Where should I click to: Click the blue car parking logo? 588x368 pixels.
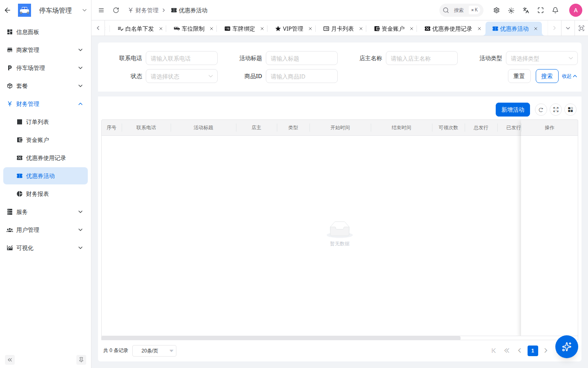(24, 10)
